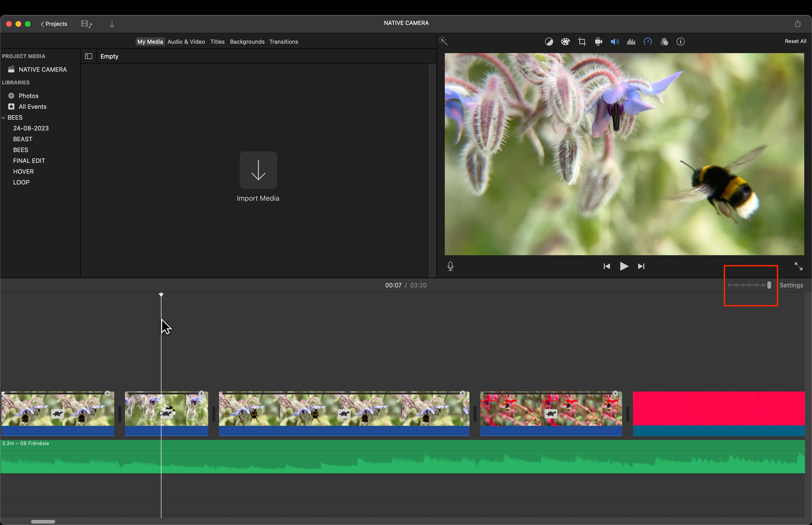This screenshot has width=812, height=525.
Task: Show clip information icon
Action: 680,42
